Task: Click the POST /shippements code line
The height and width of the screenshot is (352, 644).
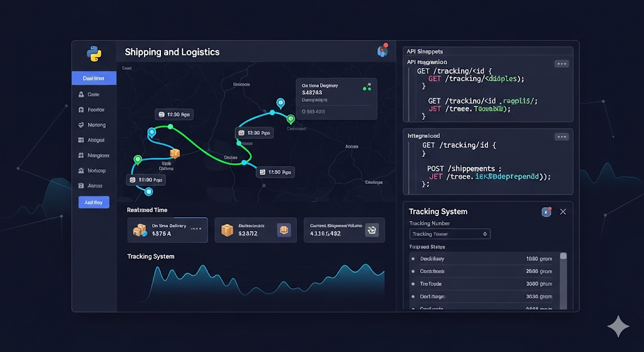Action: point(464,169)
